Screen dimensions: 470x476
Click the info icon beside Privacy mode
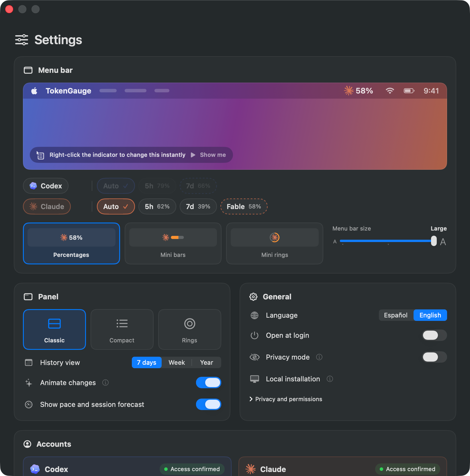click(x=319, y=357)
